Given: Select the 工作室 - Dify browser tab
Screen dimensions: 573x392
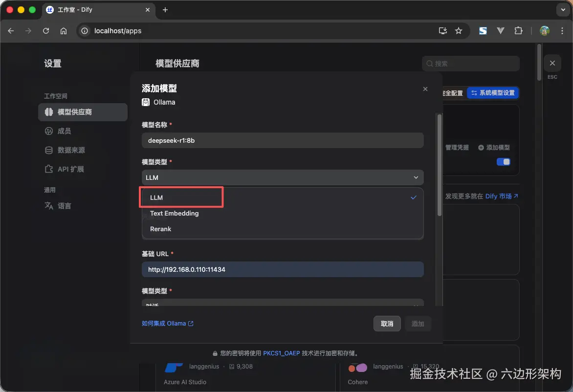Looking at the screenshot, I should [99, 10].
